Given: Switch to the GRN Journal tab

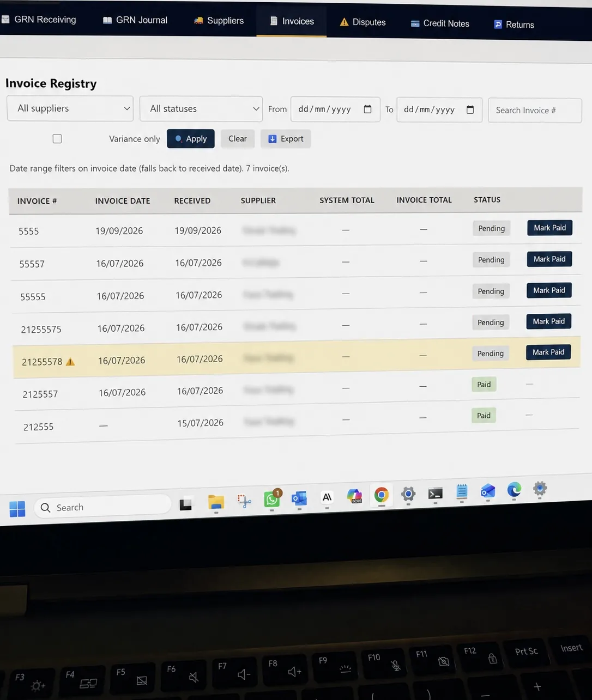Looking at the screenshot, I should [x=135, y=20].
